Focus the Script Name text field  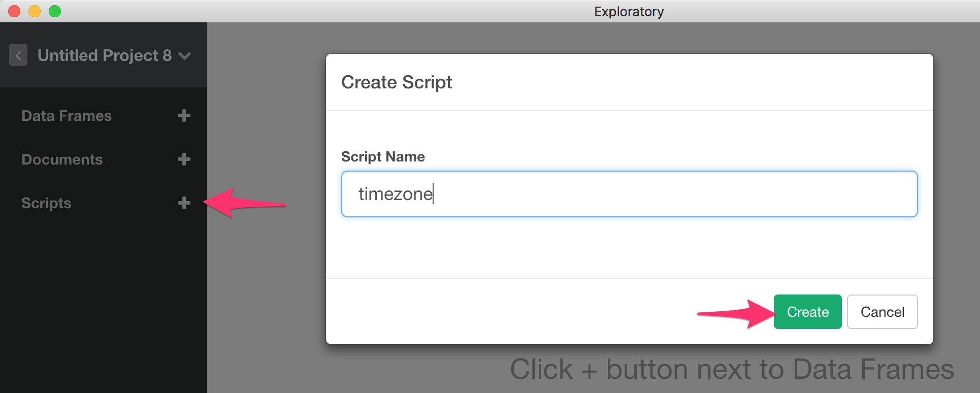(629, 194)
